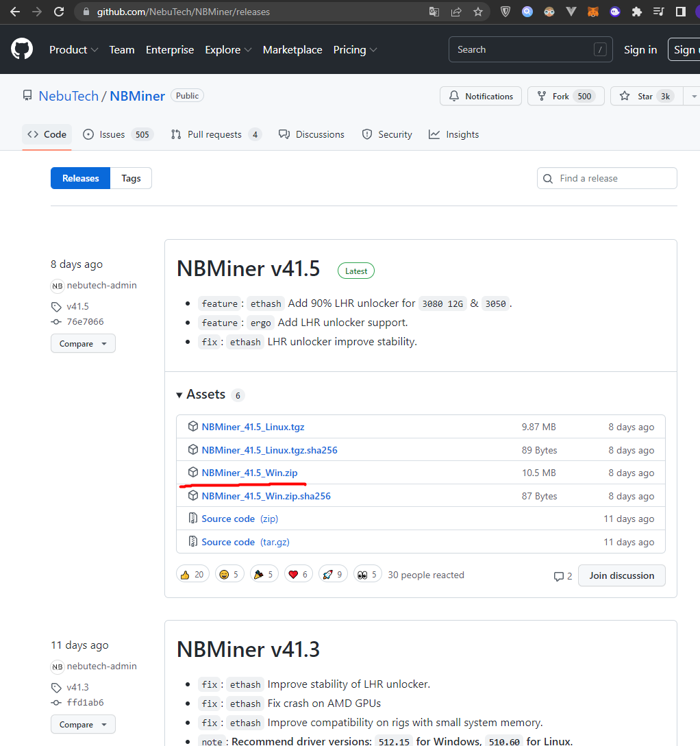Screen dimensions: 700x746
Task: Open the Marketplace nav item
Action: pos(292,49)
